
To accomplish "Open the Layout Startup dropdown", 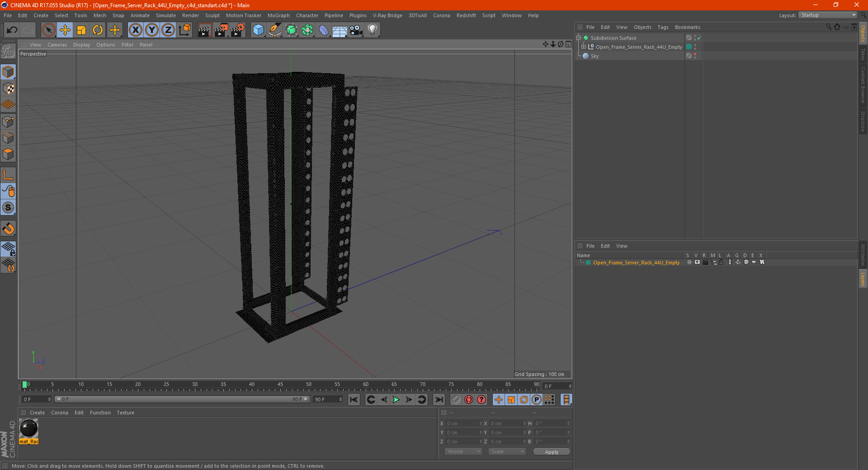I will click(x=828, y=15).
